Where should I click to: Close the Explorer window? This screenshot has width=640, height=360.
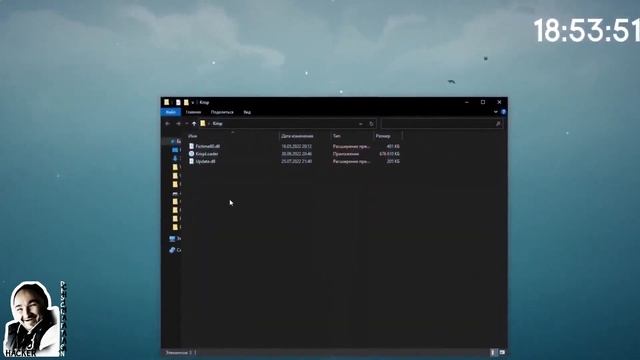pos(499,102)
